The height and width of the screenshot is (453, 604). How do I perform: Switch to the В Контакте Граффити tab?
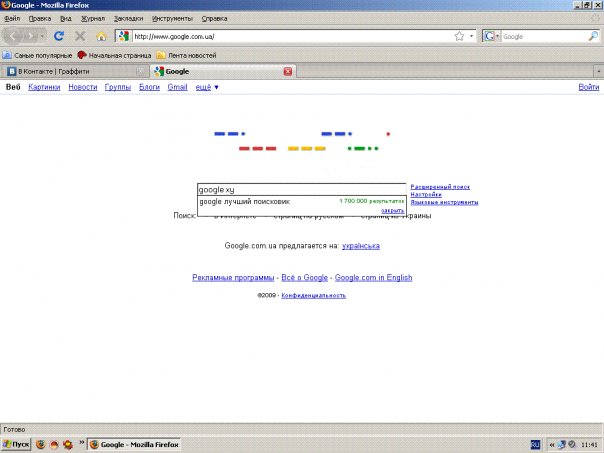pyautogui.click(x=74, y=71)
